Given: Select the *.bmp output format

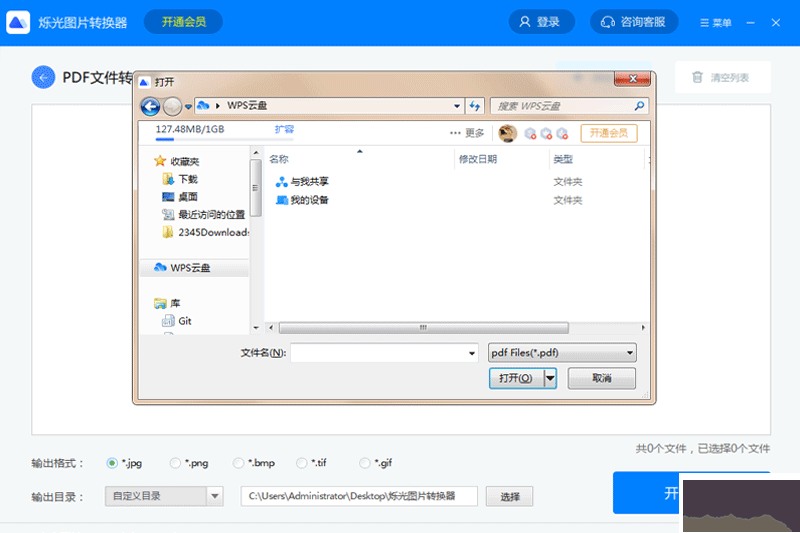Looking at the screenshot, I should 238,463.
